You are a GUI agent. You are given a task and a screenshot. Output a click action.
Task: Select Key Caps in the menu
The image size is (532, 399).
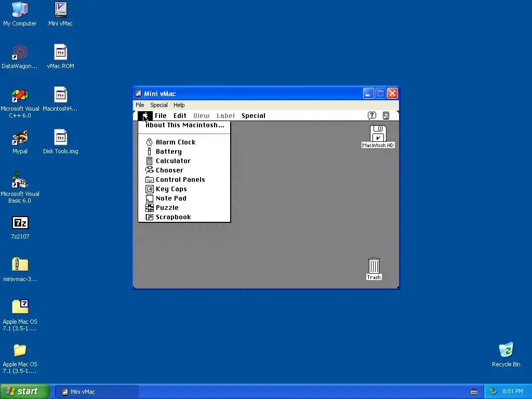(x=184, y=189)
